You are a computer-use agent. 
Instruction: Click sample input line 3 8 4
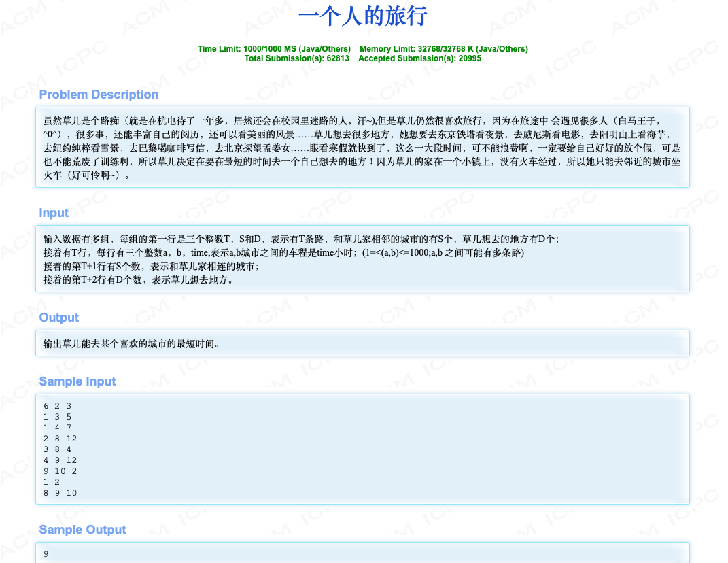coord(58,449)
